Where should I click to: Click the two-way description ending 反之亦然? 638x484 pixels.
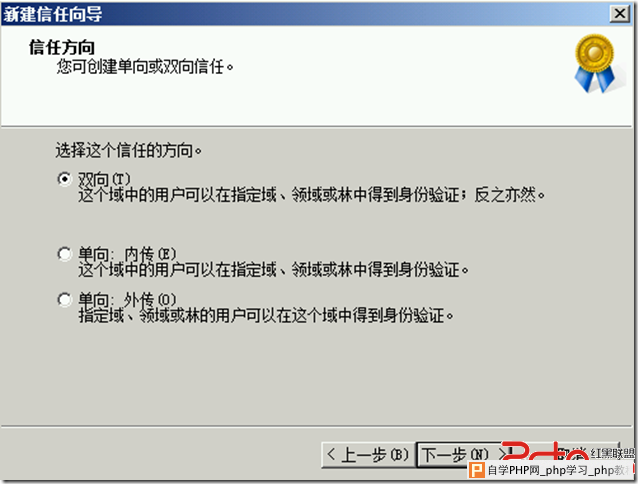(311, 195)
